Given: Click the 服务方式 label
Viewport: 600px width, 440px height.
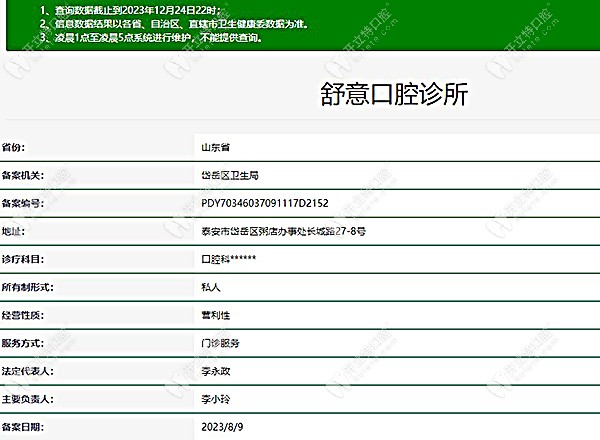Looking at the screenshot, I should [x=23, y=343].
